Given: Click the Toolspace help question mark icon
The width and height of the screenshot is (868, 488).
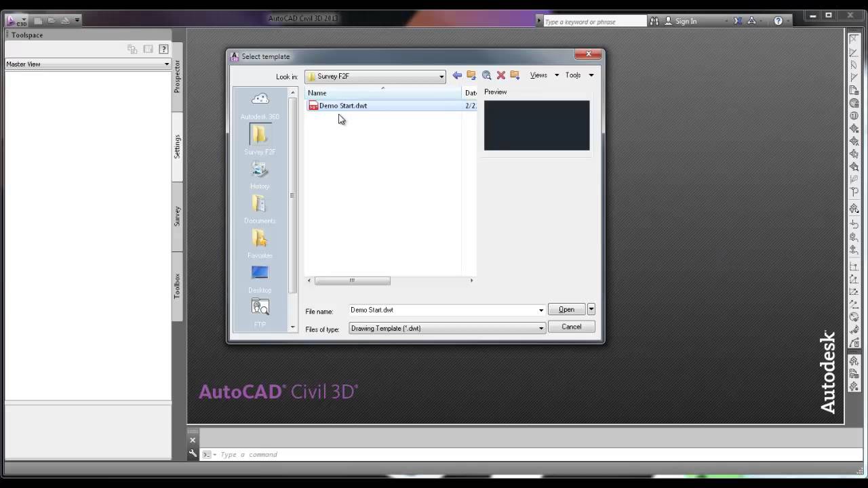Looking at the screenshot, I should point(163,49).
